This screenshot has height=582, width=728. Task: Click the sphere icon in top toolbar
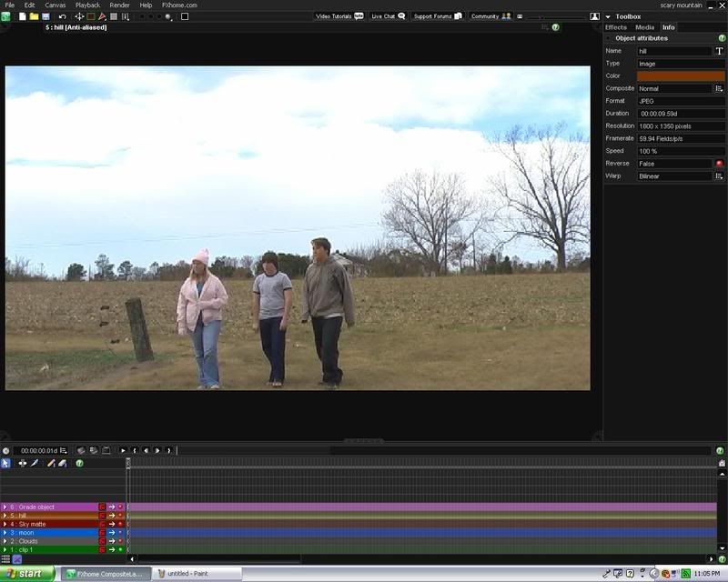click(x=168, y=17)
